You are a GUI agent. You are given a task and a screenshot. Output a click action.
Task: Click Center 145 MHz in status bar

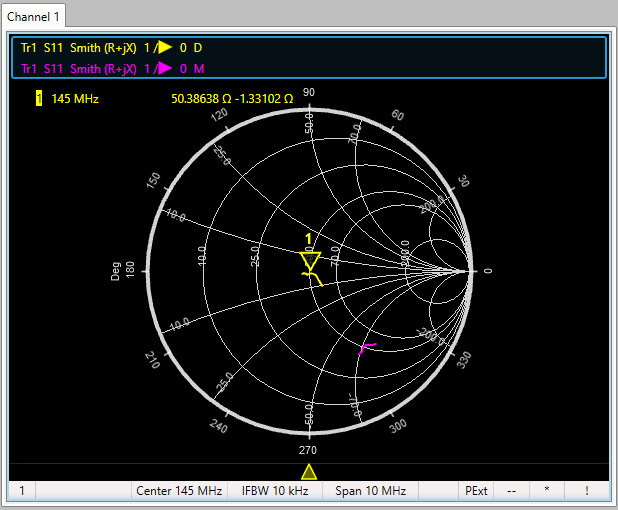click(179, 491)
